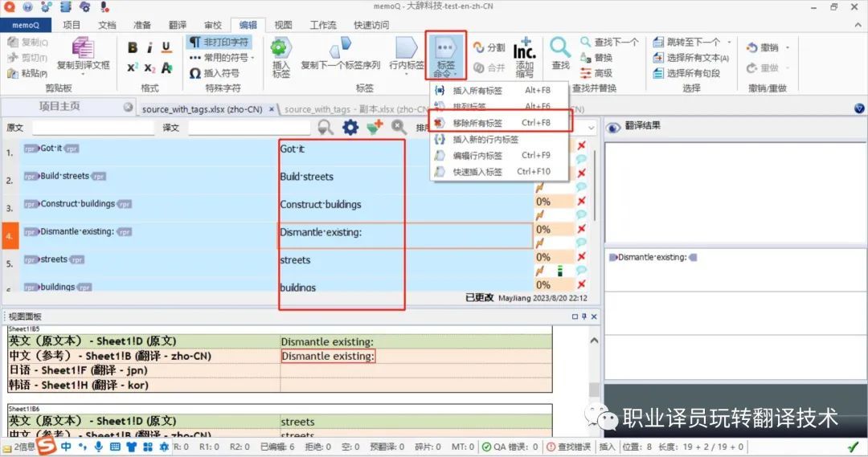Image resolution: width=868 pixels, height=457 pixels.
Task: Apply subscript formatting
Action: [x=149, y=67]
